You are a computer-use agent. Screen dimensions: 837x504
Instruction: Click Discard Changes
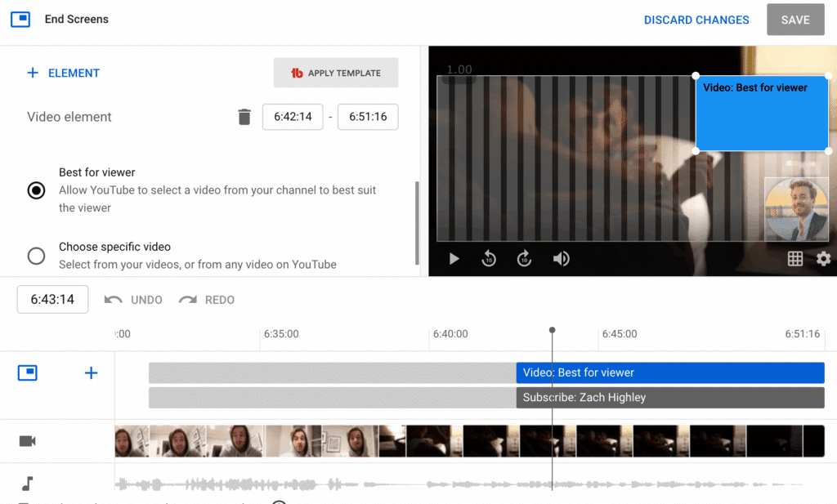coord(696,20)
